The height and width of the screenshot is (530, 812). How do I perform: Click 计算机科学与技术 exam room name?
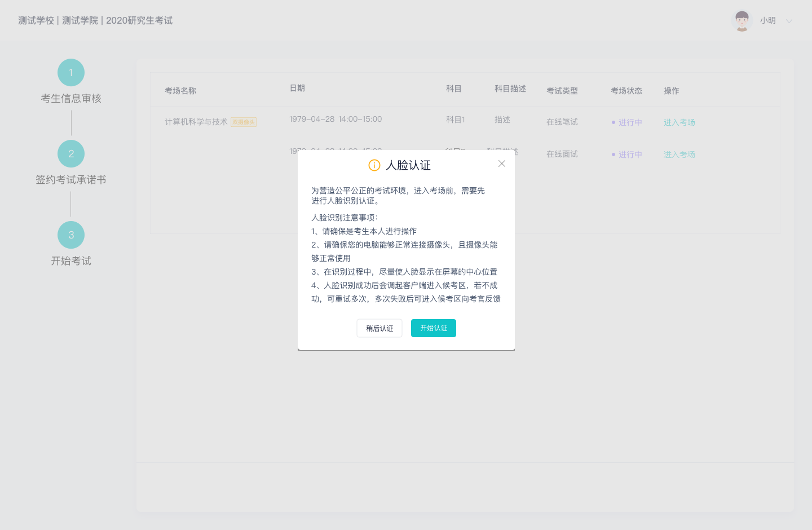tap(196, 122)
